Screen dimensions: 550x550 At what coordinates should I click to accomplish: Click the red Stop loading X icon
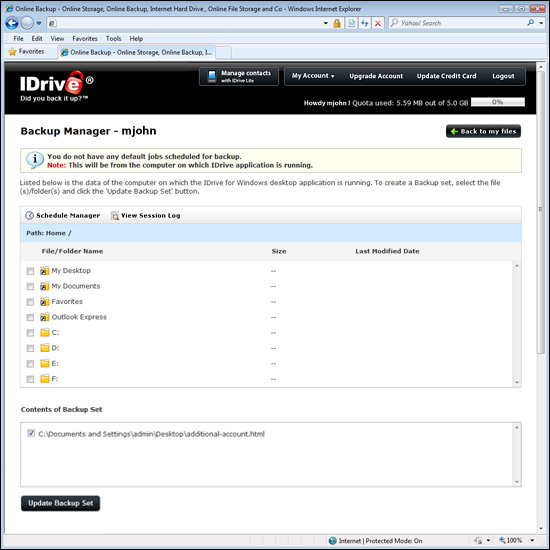point(378,24)
